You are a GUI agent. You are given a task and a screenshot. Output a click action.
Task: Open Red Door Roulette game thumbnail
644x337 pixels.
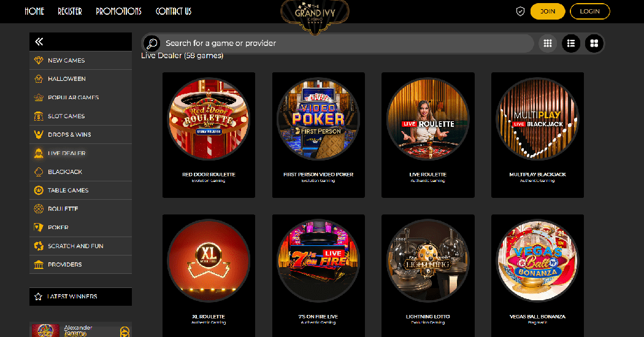click(x=209, y=119)
